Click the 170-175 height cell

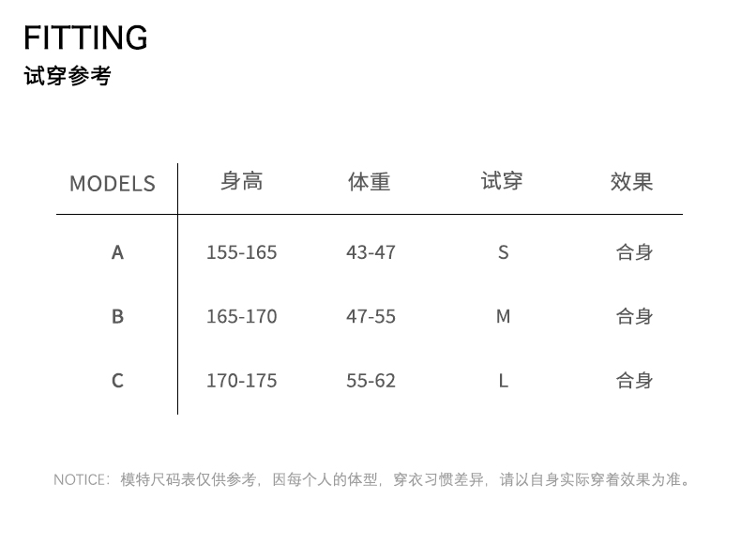241,380
